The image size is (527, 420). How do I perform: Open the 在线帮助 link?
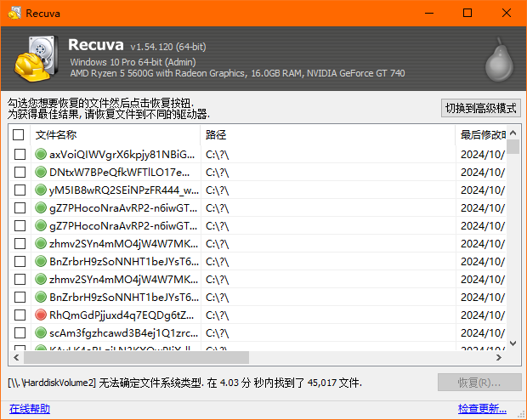(x=30, y=409)
